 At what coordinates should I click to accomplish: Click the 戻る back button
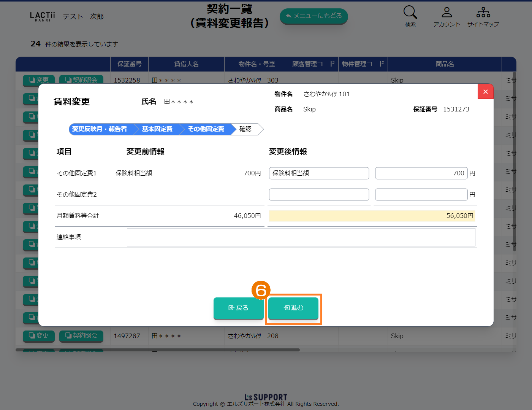click(238, 308)
